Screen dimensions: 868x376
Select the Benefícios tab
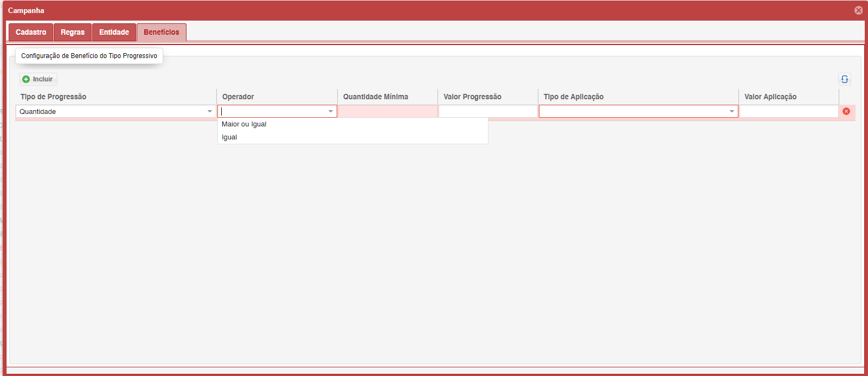161,32
